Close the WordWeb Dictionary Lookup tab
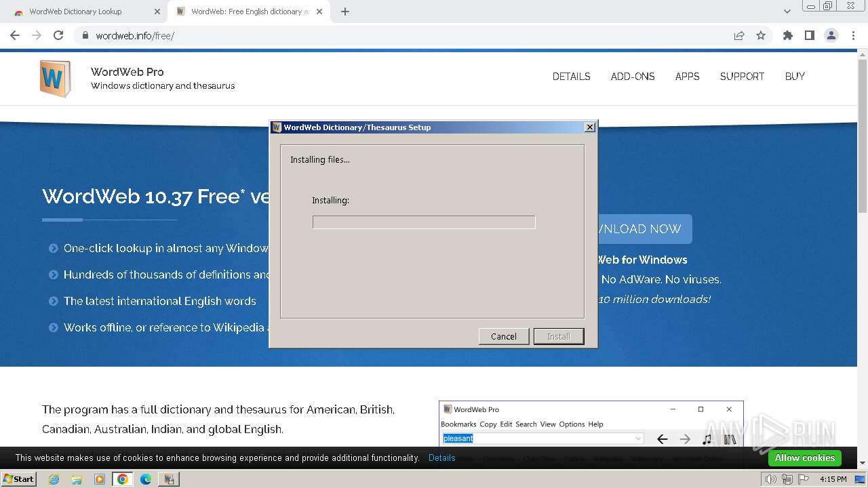Screen dimensions: 868x488 tap(157, 12)
